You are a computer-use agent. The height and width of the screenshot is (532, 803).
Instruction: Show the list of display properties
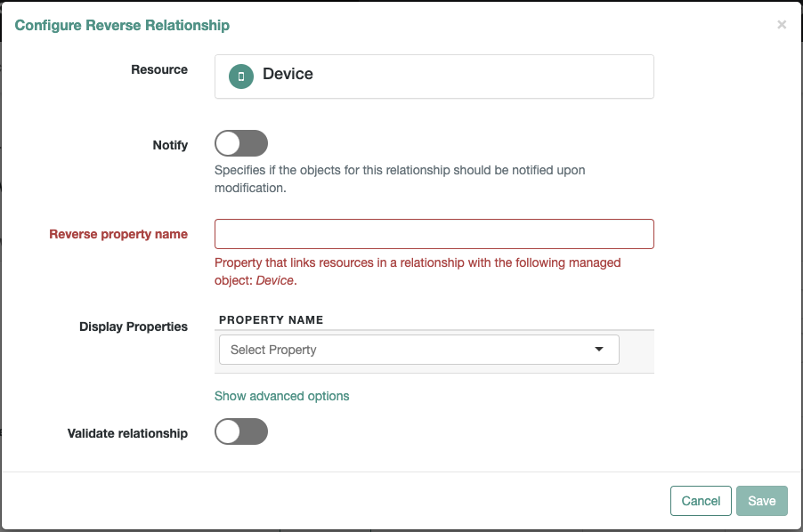coord(418,349)
